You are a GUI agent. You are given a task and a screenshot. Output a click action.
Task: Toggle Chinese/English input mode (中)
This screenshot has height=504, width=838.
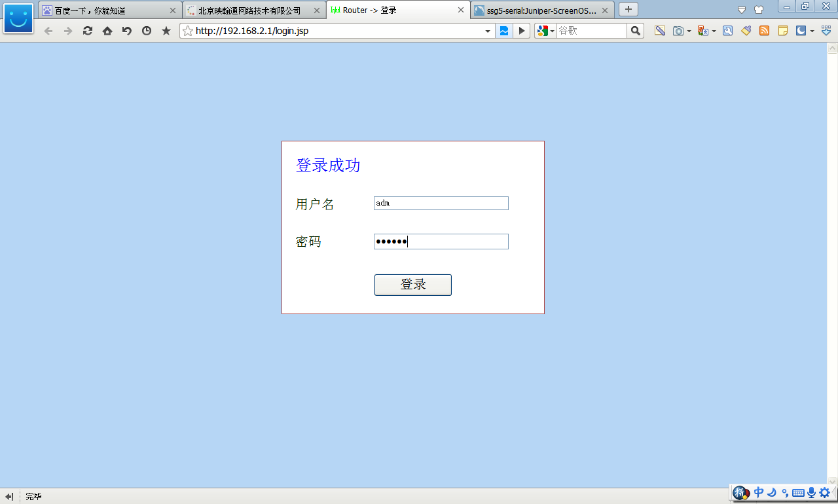[759, 493]
